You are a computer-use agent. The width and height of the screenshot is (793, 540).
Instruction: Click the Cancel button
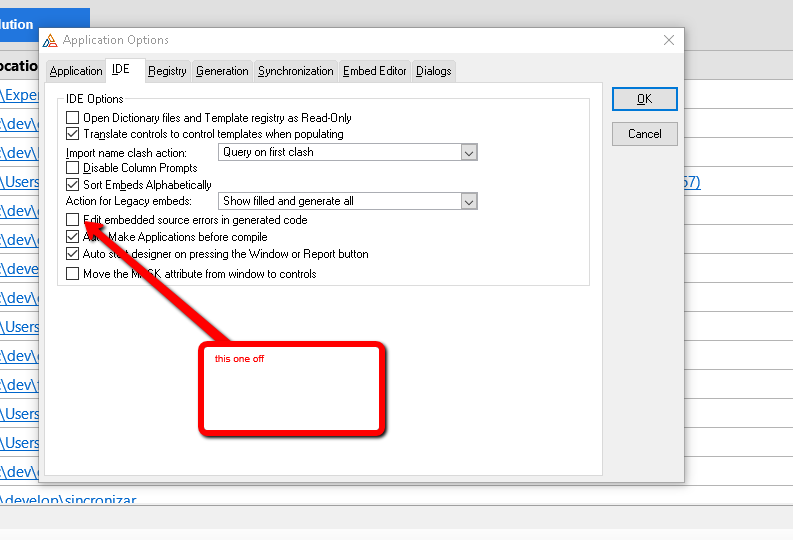click(644, 134)
